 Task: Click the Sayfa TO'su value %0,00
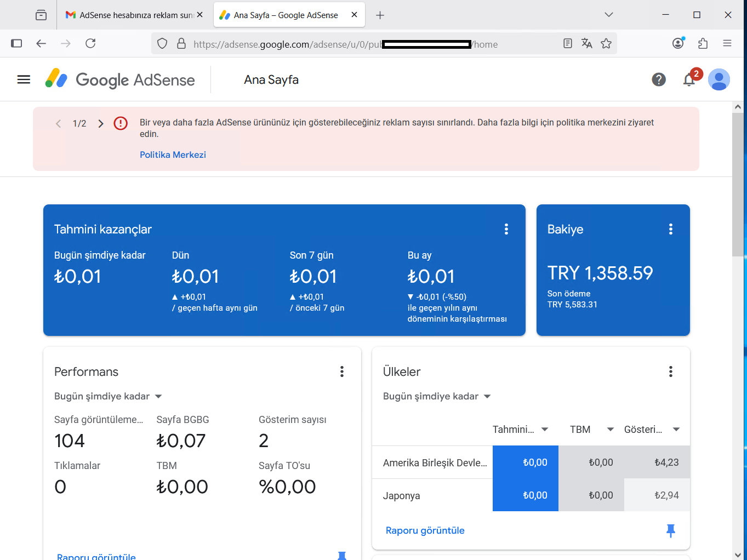click(287, 487)
